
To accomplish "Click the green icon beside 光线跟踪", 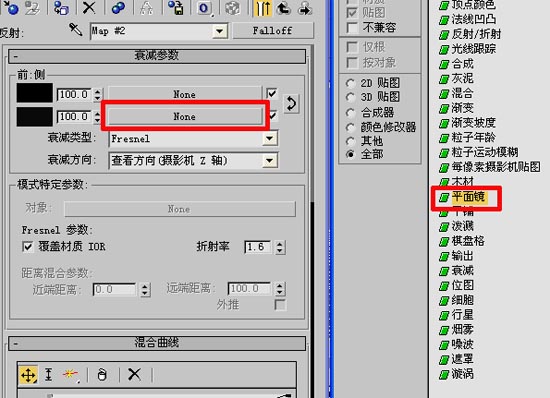I will (444, 49).
